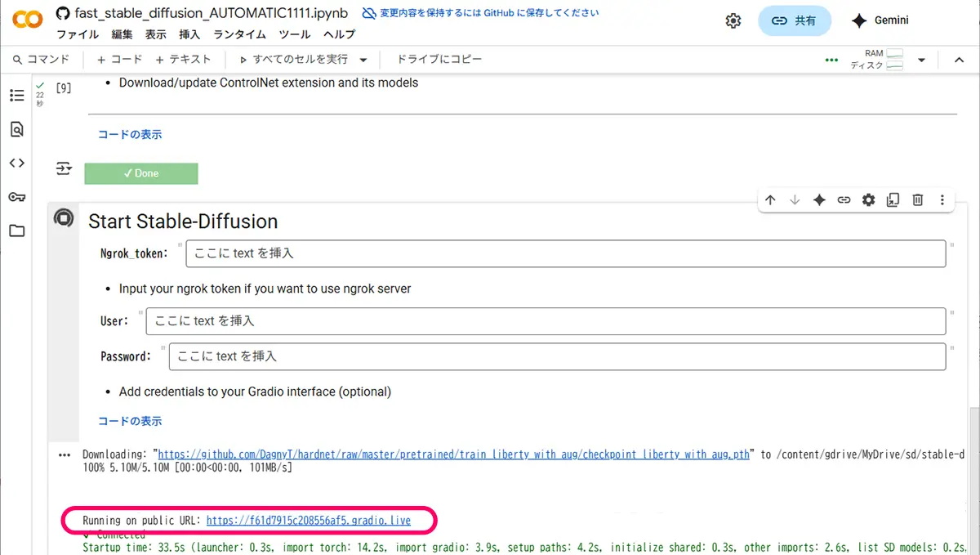This screenshot has height=555, width=980.
Task: Click the Colab logo icon
Action: pyautogui.click(x=27, y=21)
